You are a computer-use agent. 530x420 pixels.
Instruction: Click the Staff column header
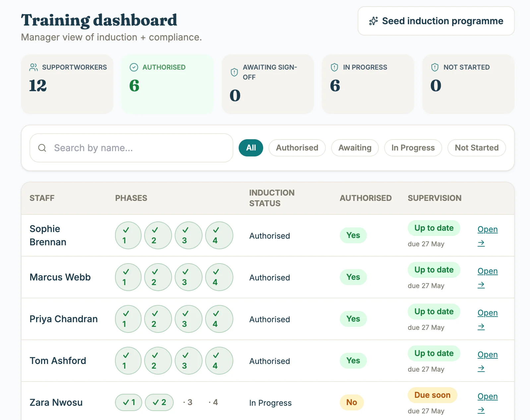(42, 198)
